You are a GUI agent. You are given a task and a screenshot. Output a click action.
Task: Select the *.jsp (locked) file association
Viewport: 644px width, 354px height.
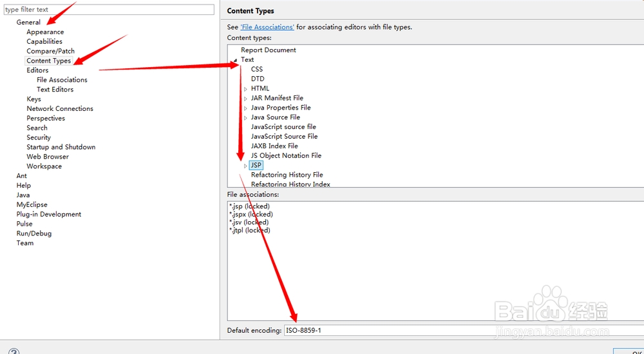click(x=249, y=206)
